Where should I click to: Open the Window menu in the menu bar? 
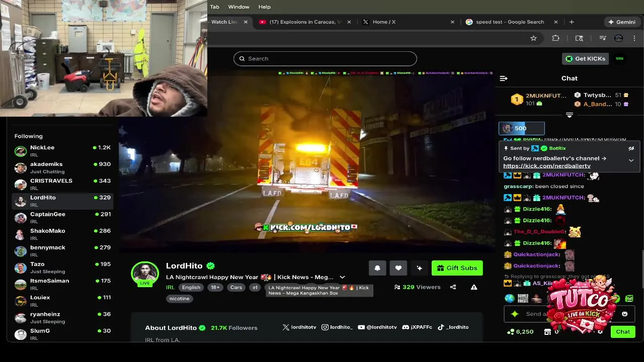[238, 7]
